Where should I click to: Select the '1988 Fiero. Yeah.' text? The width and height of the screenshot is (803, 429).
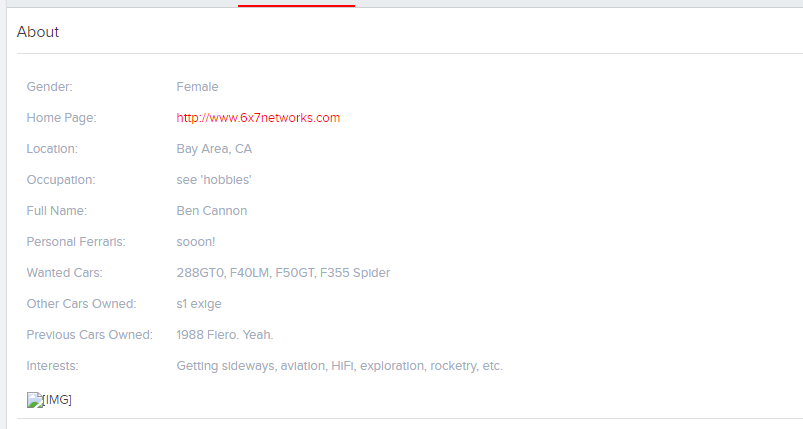point(225,335)
